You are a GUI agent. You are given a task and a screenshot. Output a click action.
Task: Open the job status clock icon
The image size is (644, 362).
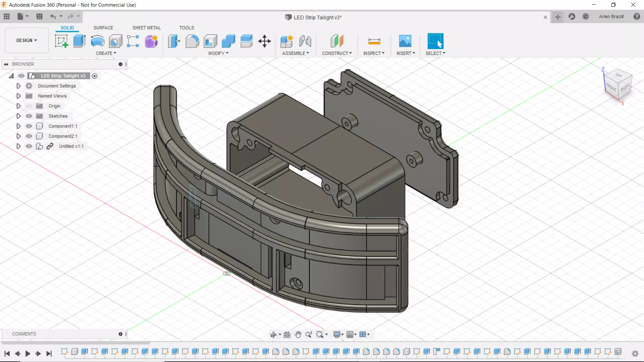click(586, 16)
